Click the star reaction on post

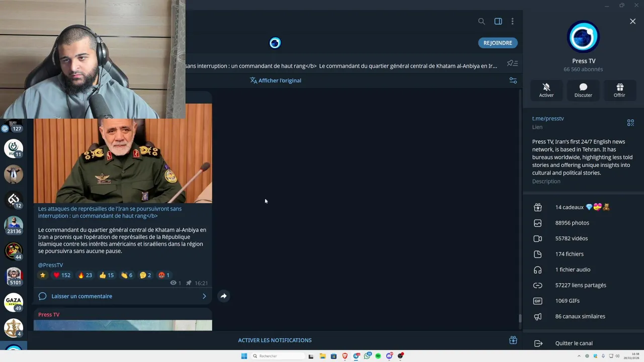pos(43,275)
